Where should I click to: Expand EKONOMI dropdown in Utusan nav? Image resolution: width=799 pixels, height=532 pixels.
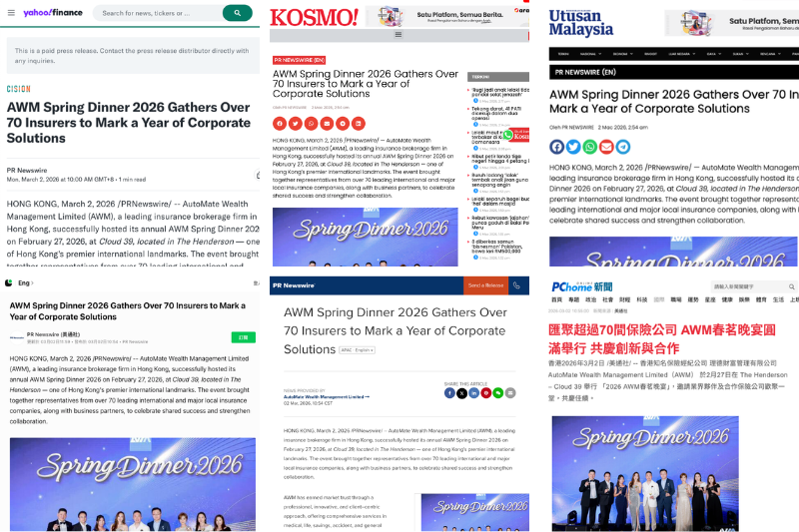tap(623, 54)
